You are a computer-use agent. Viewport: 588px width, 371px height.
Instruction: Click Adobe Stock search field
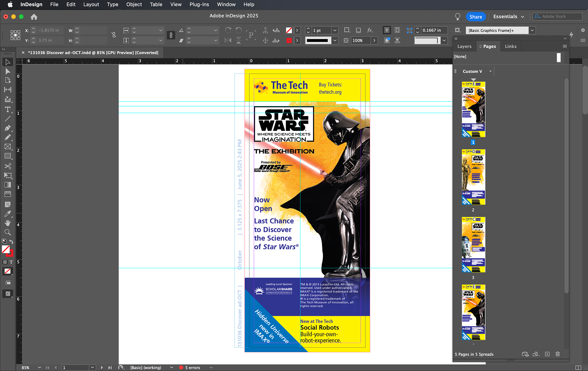(557, 17)
